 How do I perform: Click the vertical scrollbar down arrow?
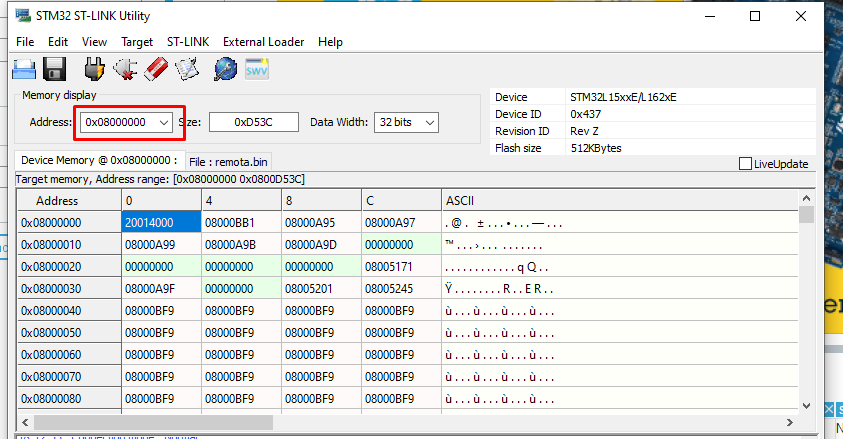806,406
